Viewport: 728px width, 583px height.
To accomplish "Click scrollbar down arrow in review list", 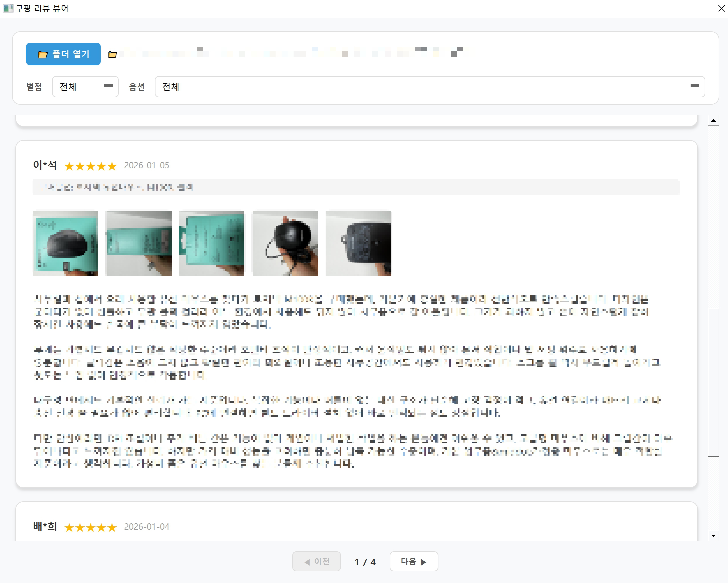I will pos(713,535).
